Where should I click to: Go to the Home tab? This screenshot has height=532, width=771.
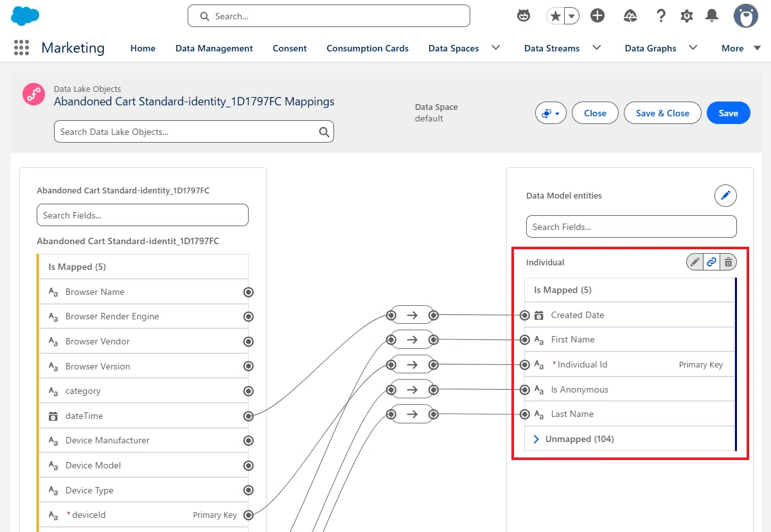(143, 48)
